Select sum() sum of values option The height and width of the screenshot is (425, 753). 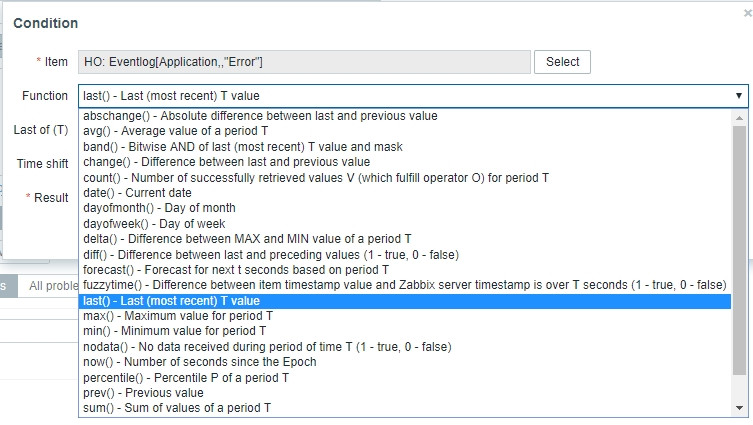click(x=404, y=408)
